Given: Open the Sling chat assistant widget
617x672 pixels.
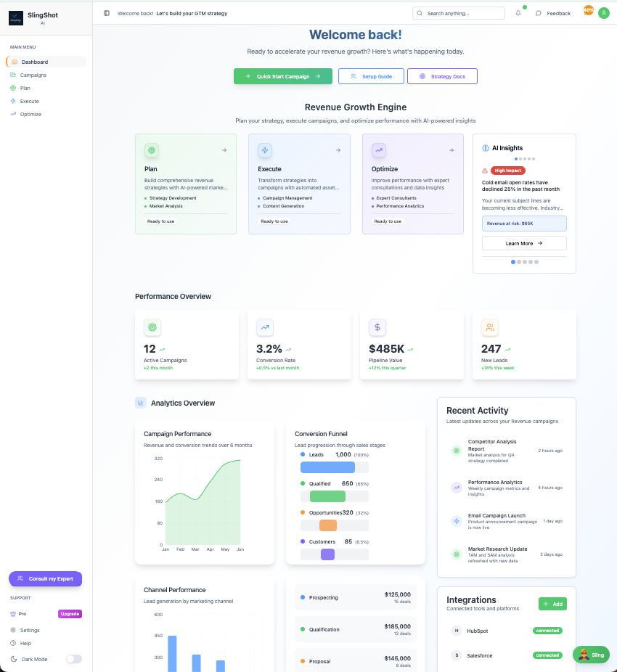Looking at the screenshot, I should (591, 655).
